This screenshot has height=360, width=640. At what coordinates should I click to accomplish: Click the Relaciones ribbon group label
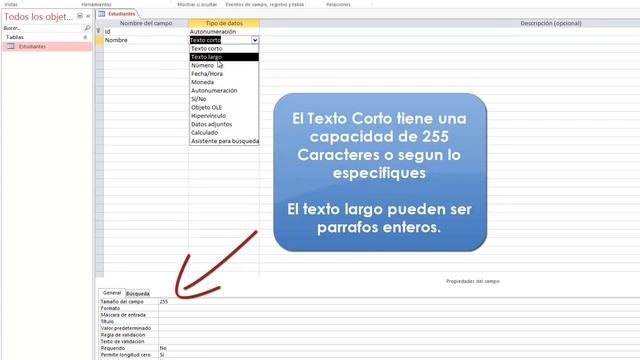pos(338,4)
